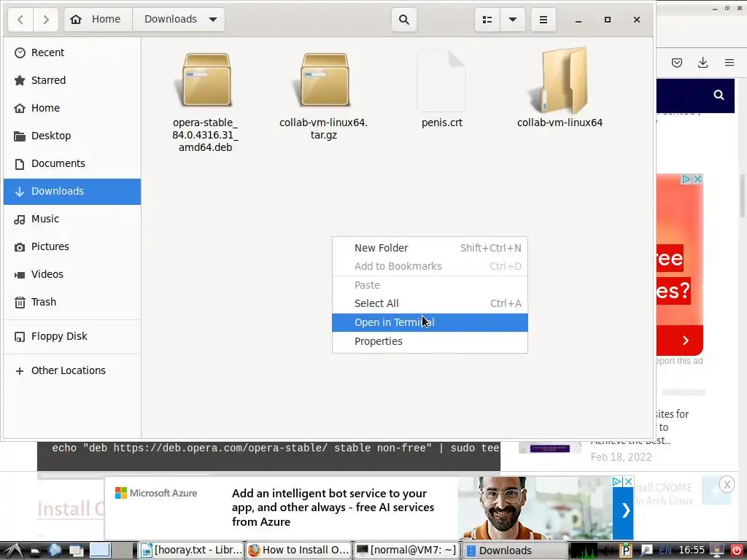Viewport: 747px width, 560px height.
Task: Click the Azure banner ad text
Action: point(333,507)
